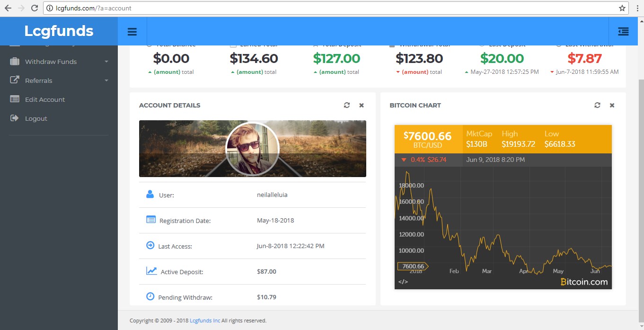The width and height of the screenshot is (644, 330).
Task: Open the right sidebar toggle icon
Action: coord(623,32)
